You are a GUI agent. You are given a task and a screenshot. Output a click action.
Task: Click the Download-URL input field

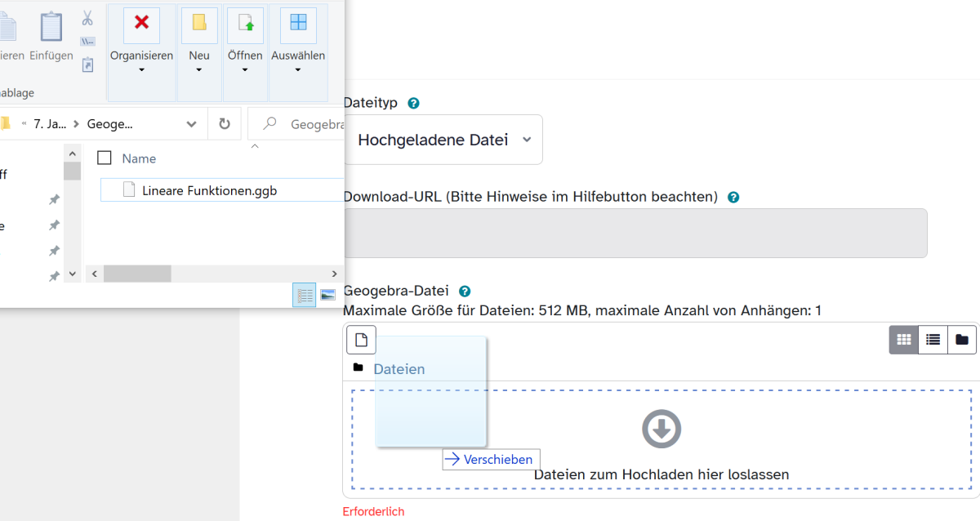pyautogui.click(x=635, y=234)
